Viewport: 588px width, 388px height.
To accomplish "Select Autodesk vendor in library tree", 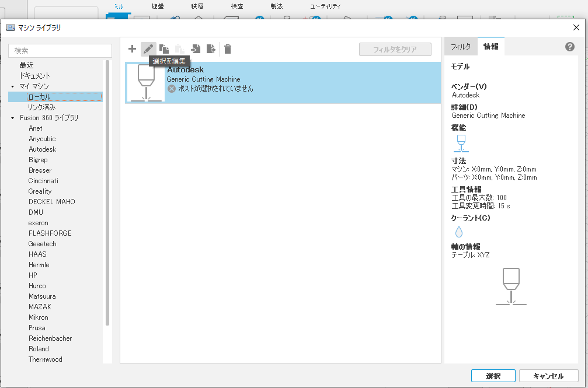I will 43,149.
